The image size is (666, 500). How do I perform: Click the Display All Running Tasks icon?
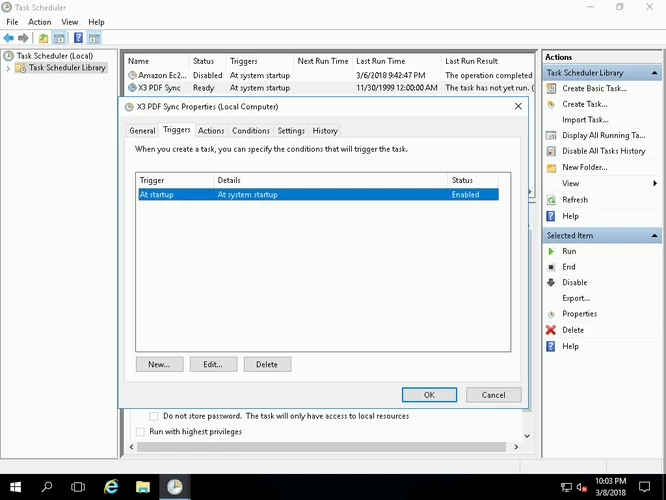pyautogui.click(x=551, y=136)
